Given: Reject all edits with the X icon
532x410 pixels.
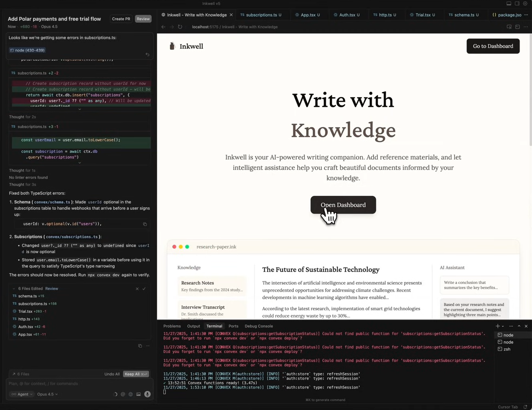Looking at the screenshot, I should tap(137, 289).
